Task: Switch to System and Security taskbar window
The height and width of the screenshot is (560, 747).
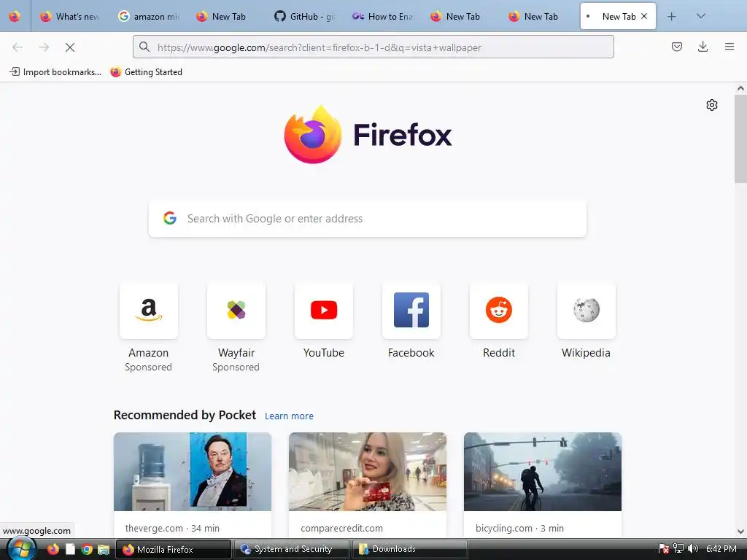Action: (x=292, y=549)
